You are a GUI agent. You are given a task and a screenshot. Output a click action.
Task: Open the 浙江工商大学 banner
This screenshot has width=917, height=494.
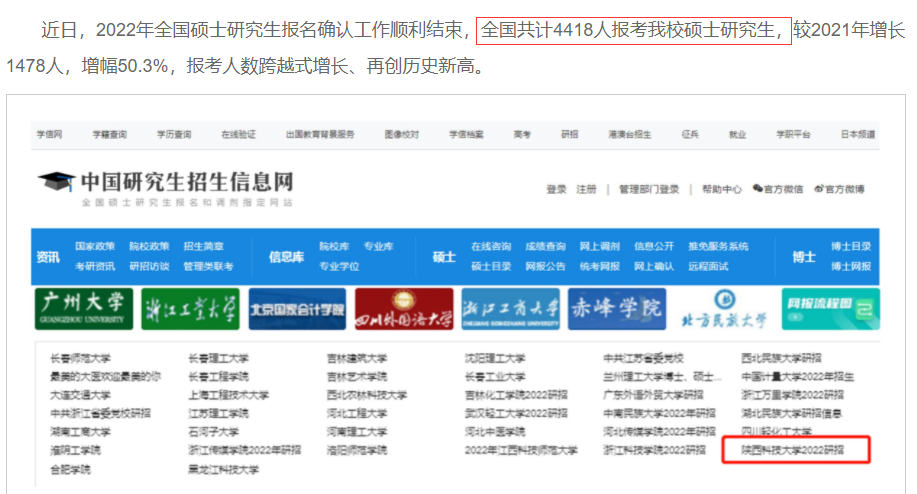pos(511,309)
